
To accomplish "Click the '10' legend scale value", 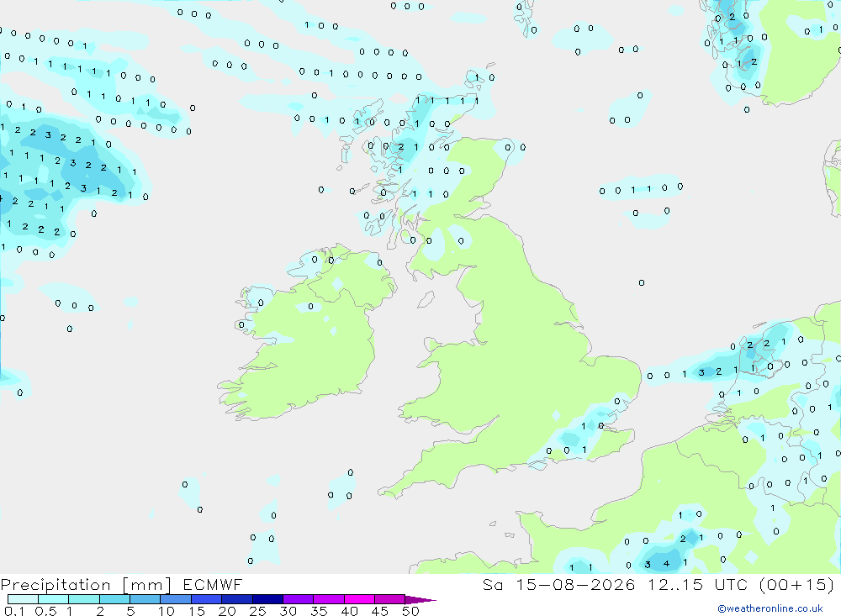I will tap(167, 611).
